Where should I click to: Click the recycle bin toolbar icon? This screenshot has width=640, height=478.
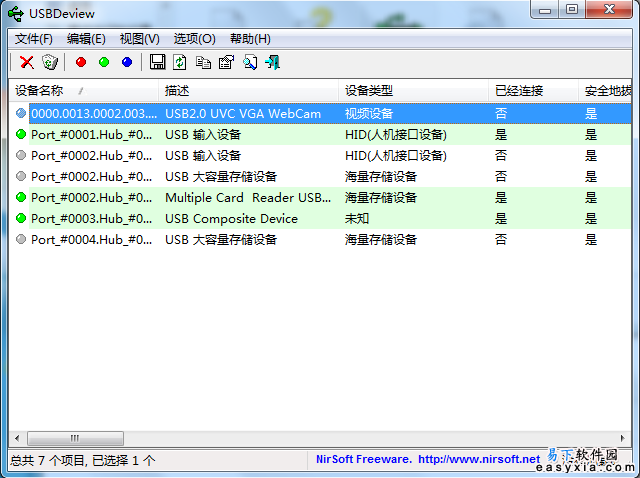pos(50,62)
